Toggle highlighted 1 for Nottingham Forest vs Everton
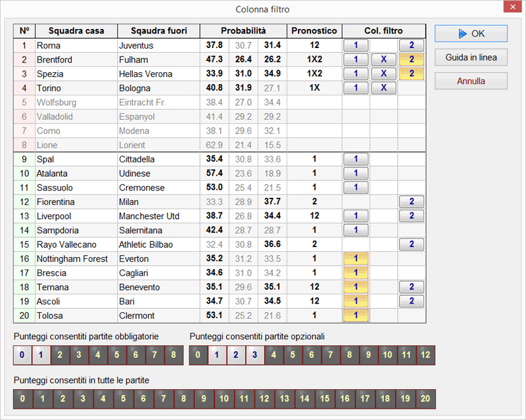Viewport: 526px width, 420px height. (356, 259)
